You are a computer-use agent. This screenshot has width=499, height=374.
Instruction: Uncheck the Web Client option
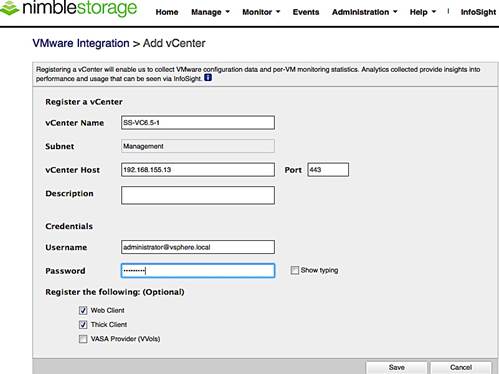(x=83, y=310)
